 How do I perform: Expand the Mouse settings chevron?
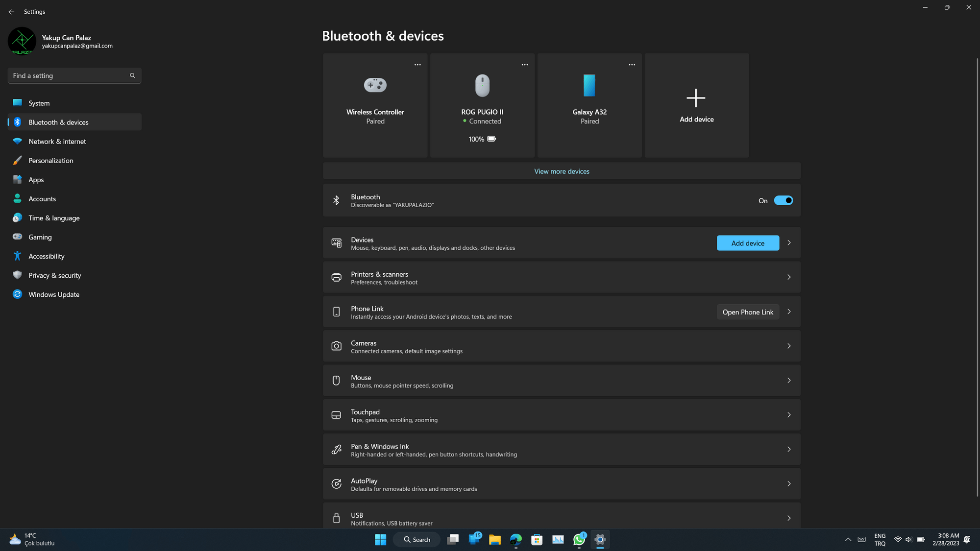point(789,381)
